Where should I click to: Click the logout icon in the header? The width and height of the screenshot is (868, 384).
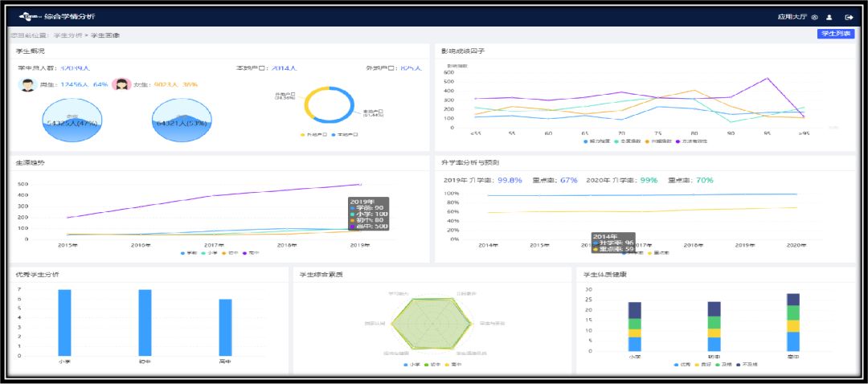(850, 17)
